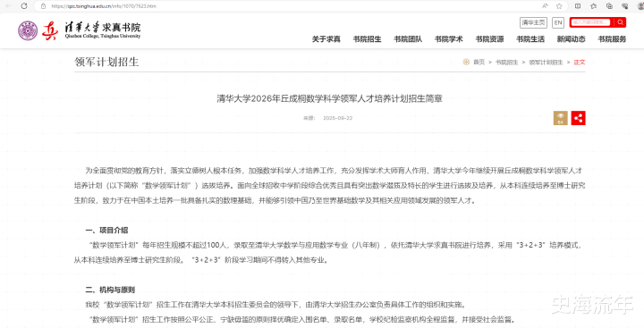Open the 书院招生 menu

tap(368, 39)
